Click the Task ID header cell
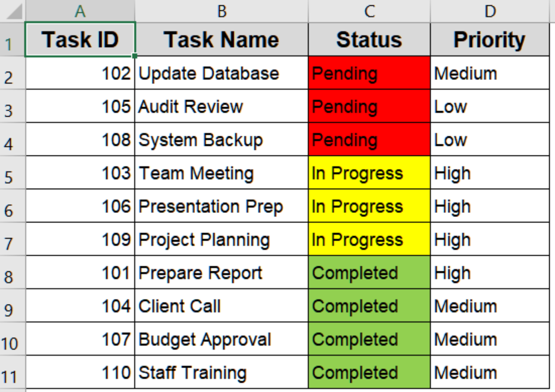555x392 pixels. 79,40
